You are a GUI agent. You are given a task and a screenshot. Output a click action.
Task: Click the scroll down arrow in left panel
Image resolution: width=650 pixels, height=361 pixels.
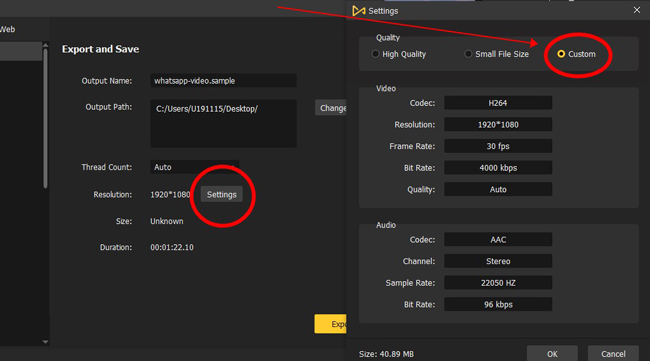pyautogui.click(x=45, y=342)
